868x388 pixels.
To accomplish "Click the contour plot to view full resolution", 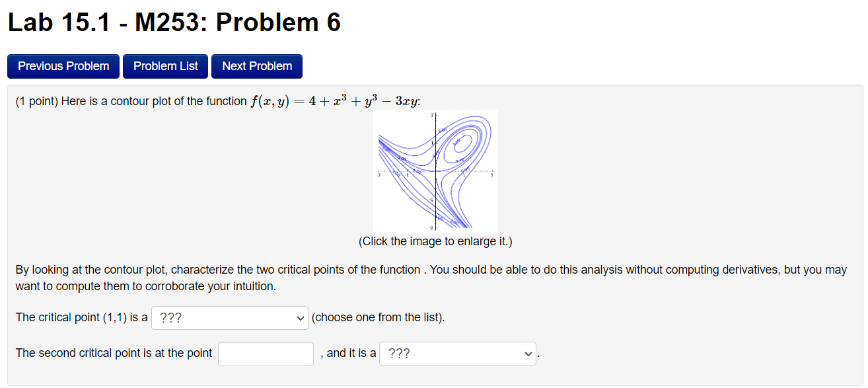I will (435, 171).
